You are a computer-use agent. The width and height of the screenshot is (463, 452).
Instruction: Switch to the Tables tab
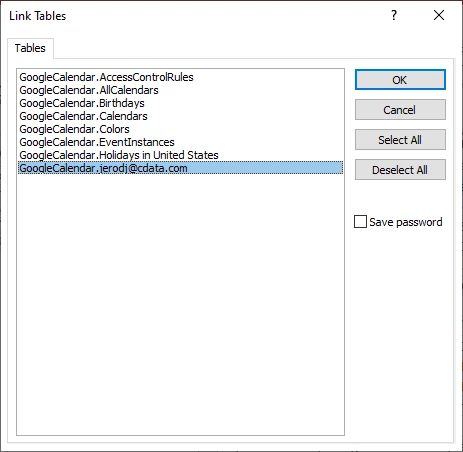(30, 48)
